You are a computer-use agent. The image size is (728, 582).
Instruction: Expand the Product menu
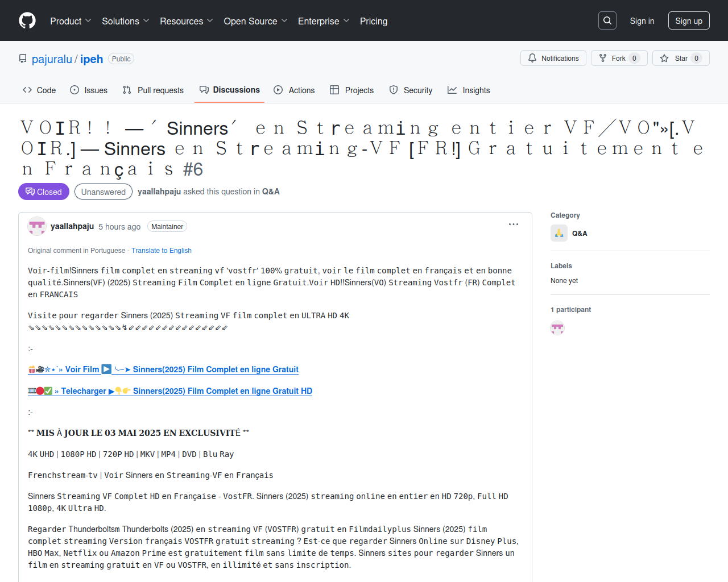coord(71,21)
